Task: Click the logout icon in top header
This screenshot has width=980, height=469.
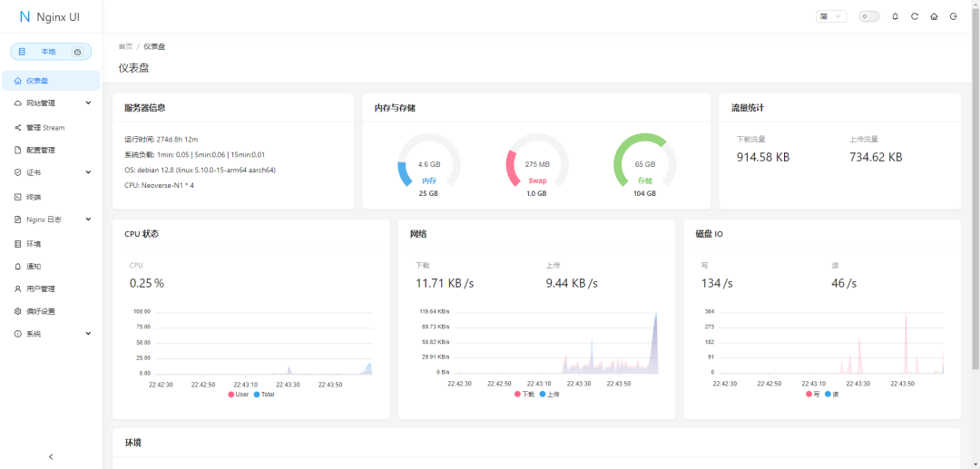Action: [953, 16]
